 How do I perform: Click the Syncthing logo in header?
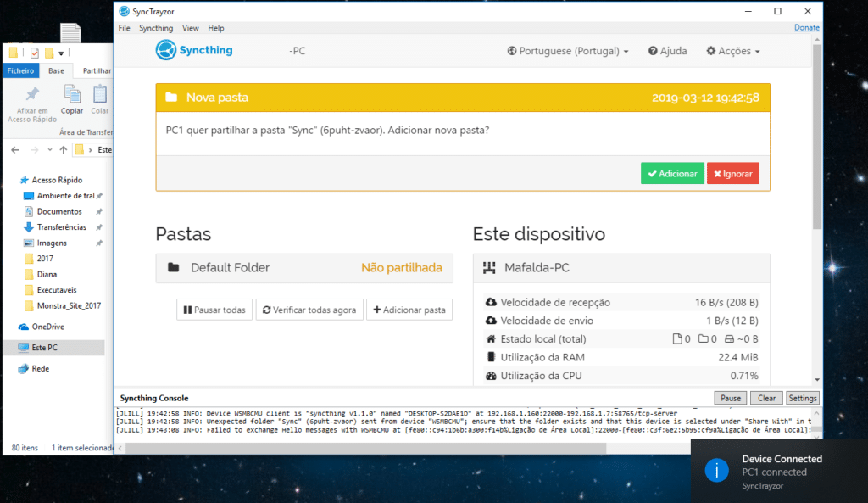tap(194, 50)
